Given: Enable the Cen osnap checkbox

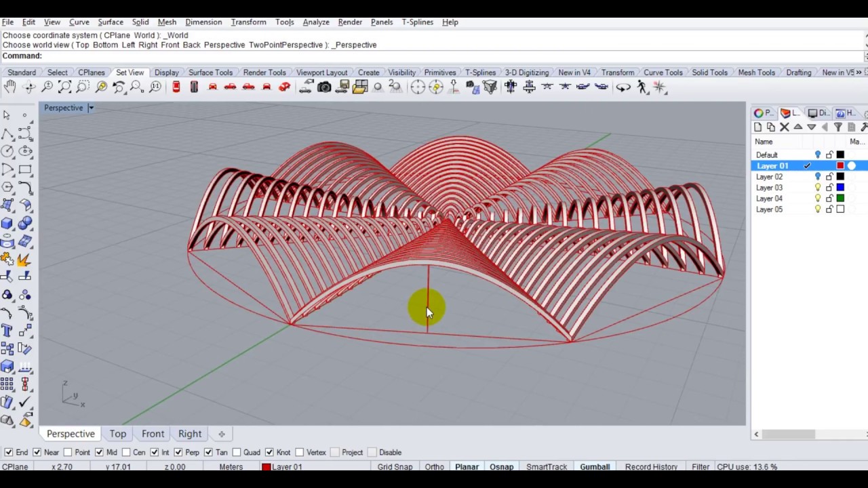Looking at the screenshot, I should (126, 452).
